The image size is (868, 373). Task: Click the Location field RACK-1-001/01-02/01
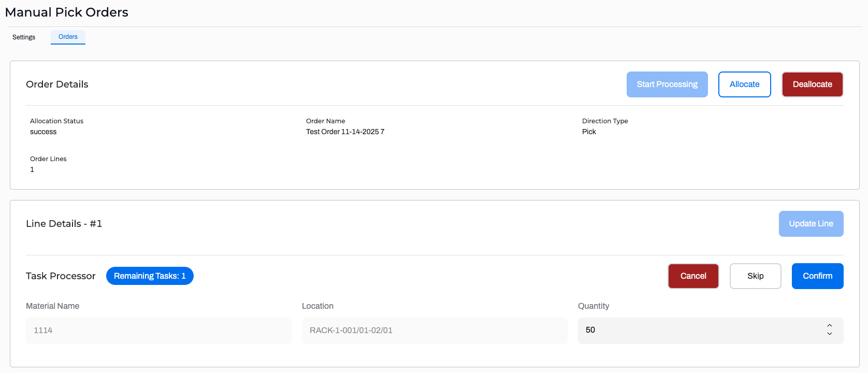(x=435, y=331)
